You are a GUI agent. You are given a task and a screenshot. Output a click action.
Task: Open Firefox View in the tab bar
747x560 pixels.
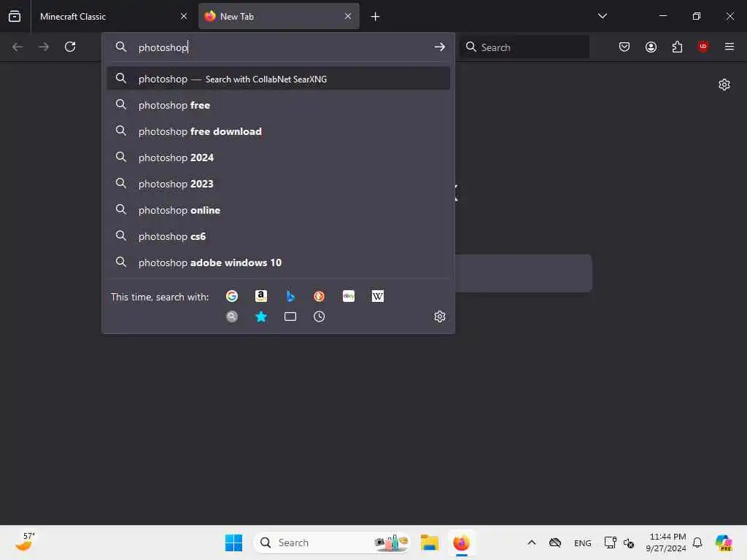tap(15, 16)
